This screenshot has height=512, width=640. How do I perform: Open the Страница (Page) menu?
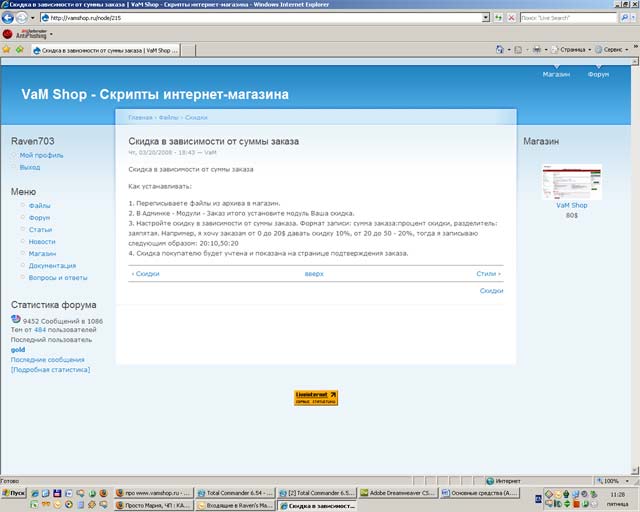571,49
